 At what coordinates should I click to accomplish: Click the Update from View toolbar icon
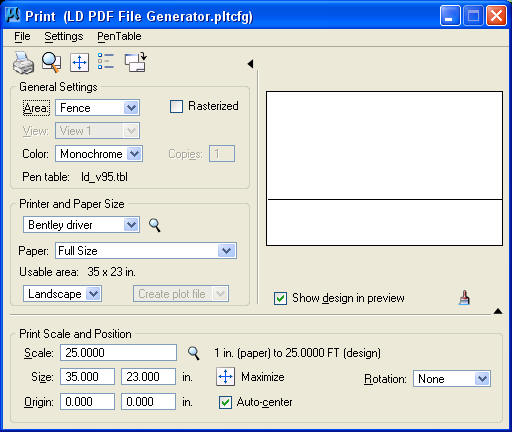tap(135, 62)
